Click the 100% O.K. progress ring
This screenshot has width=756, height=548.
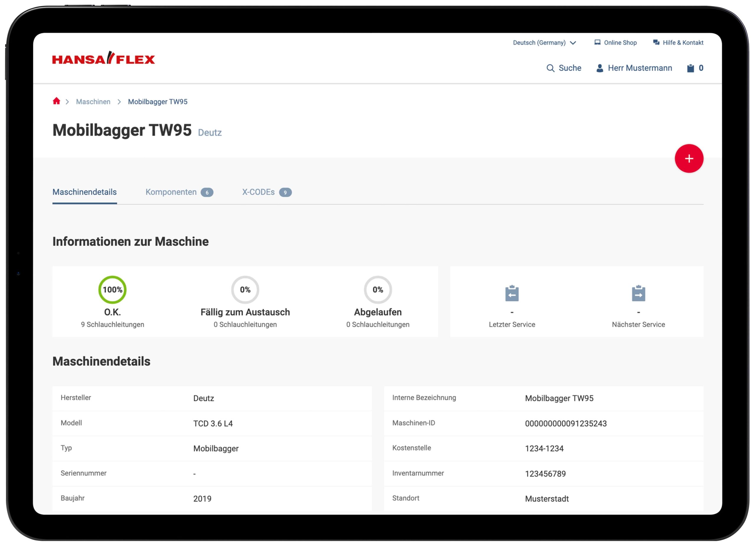[112, 290]
